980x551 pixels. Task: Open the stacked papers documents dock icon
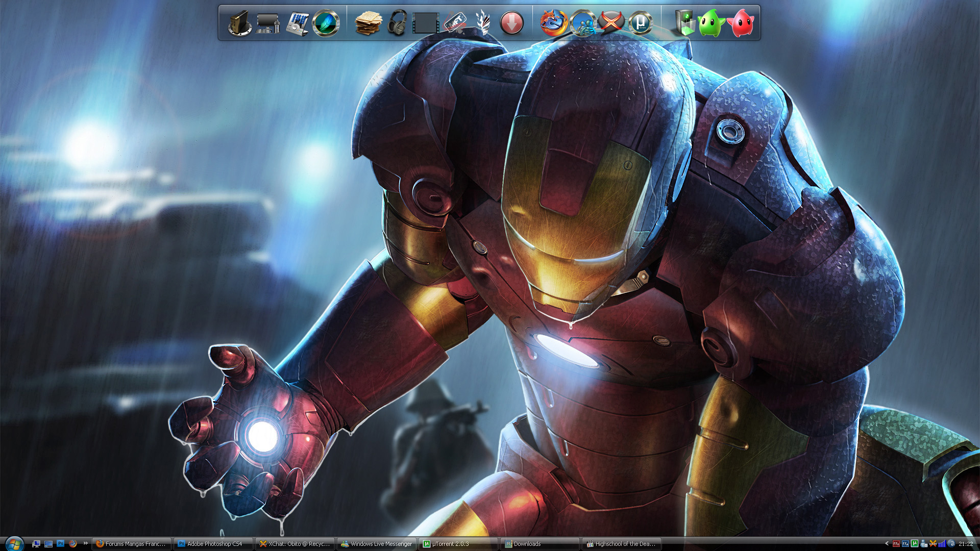[x=368, y=23]
